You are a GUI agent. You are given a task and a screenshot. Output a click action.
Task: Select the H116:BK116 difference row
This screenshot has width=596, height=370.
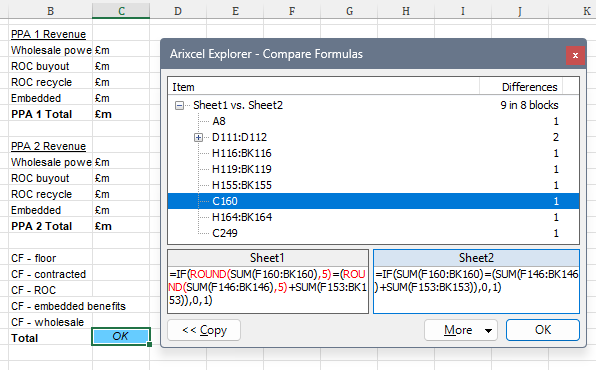[373, 153]
